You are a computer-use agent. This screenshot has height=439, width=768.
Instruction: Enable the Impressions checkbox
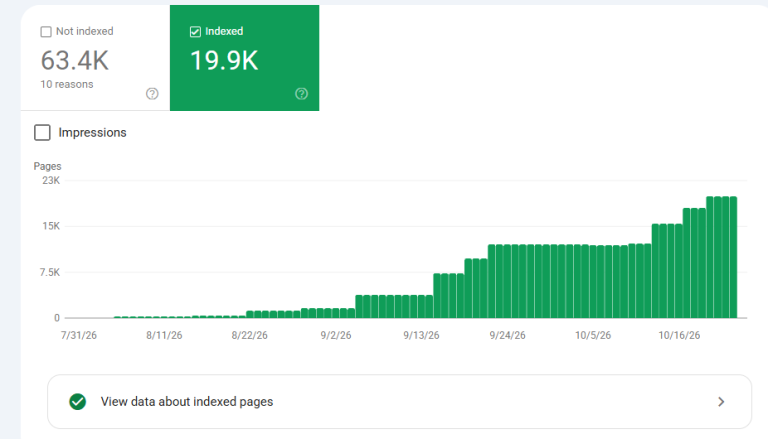pyautogui.click(x=42, y=132)
